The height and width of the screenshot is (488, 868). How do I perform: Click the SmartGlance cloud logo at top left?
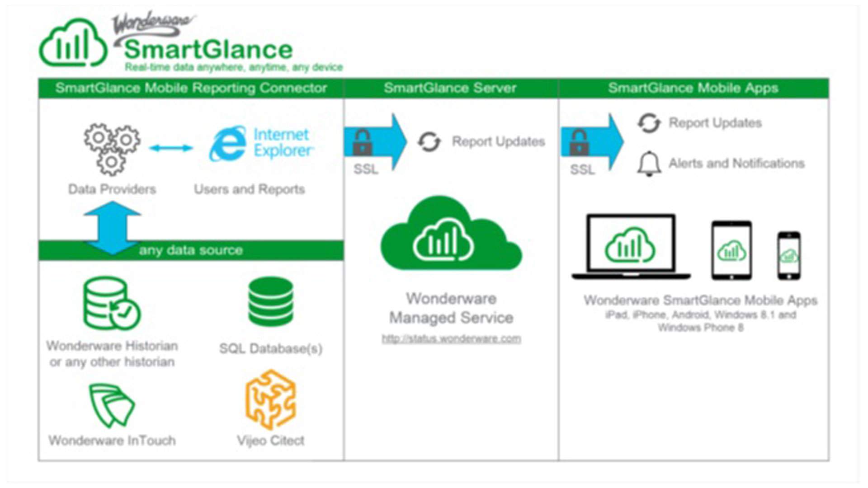[73, 44]
